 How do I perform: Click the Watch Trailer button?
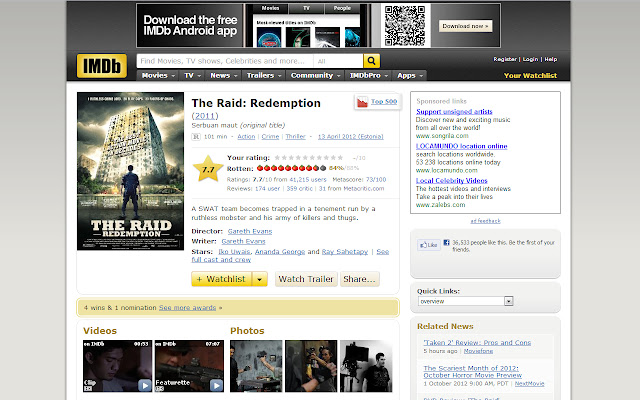pos(306,279)
